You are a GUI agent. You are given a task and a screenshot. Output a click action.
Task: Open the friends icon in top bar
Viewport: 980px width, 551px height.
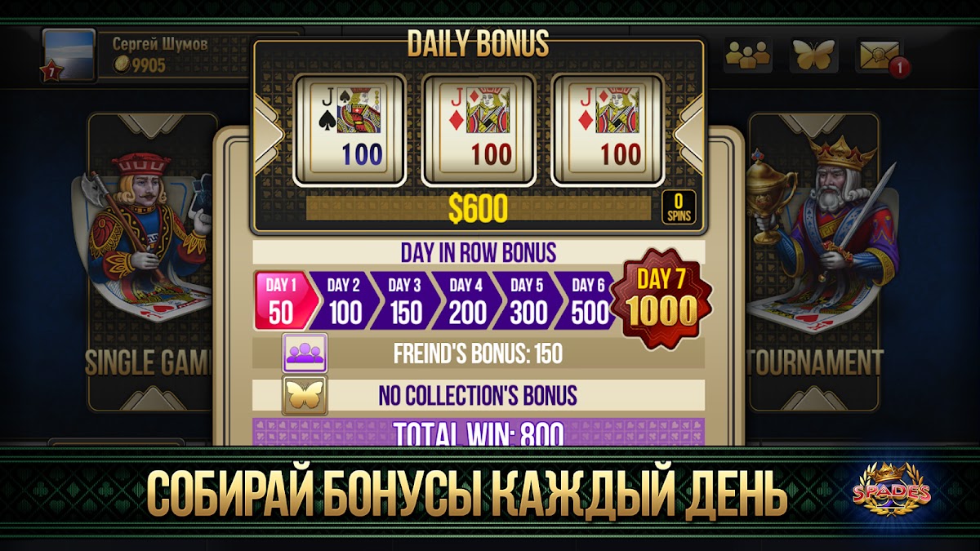tap(748, 55)
